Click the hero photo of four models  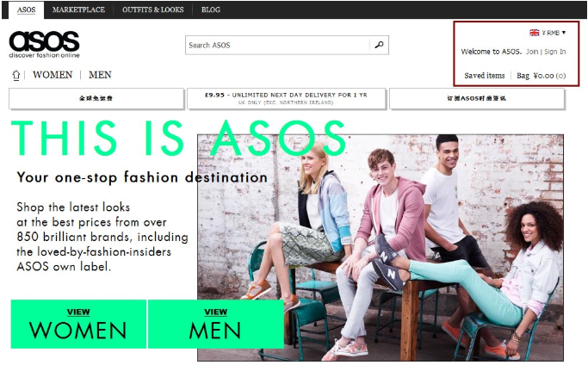click(381, 248)
